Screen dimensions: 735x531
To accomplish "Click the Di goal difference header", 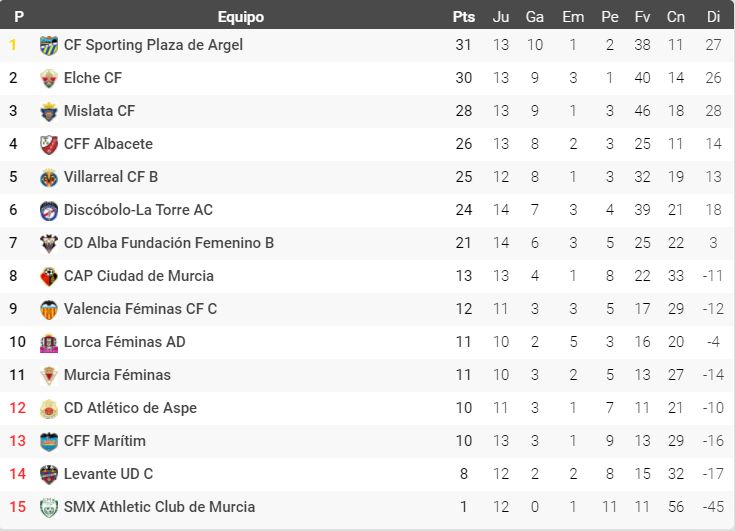I will pyautogui.click(x=713, y=17).
